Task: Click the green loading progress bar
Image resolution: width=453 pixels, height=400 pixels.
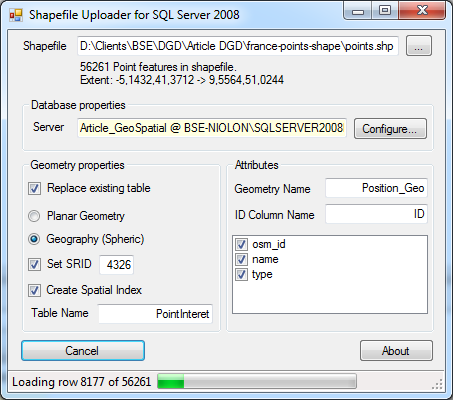Action: tap(257, 381)
